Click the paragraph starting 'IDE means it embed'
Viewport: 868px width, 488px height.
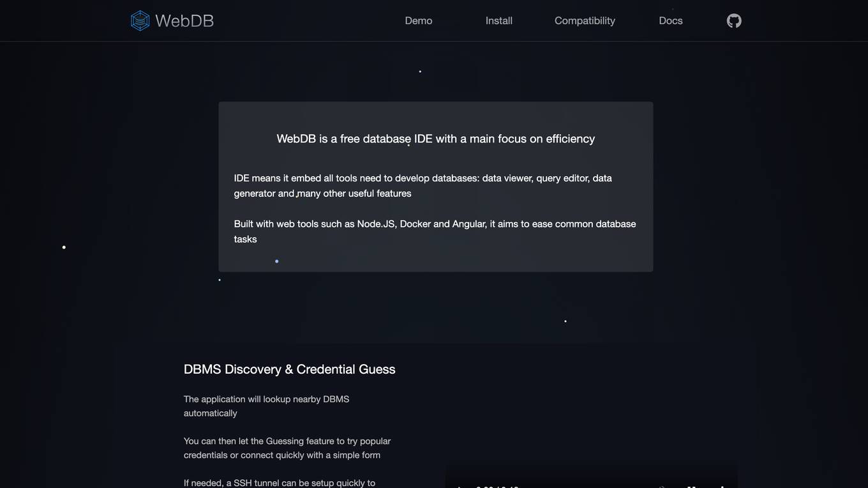point(423,186)
